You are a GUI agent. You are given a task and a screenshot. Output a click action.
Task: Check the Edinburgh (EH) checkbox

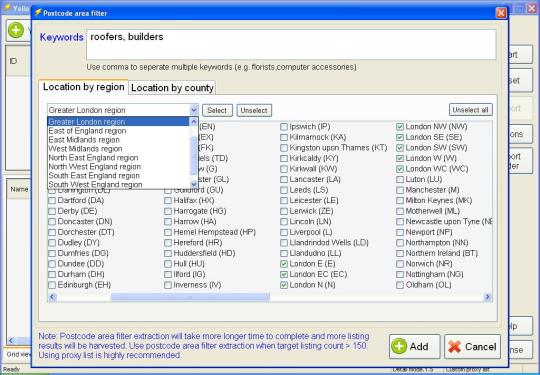(52, 285)
